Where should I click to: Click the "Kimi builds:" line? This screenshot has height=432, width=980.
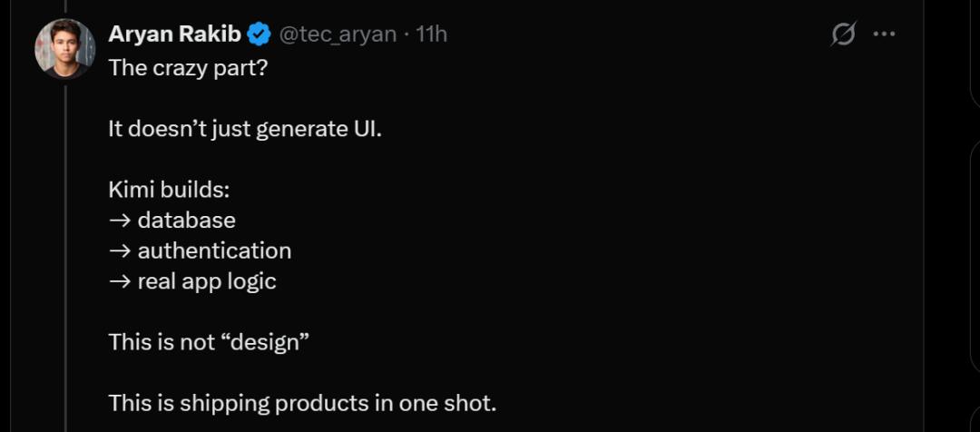coord(169,191)
